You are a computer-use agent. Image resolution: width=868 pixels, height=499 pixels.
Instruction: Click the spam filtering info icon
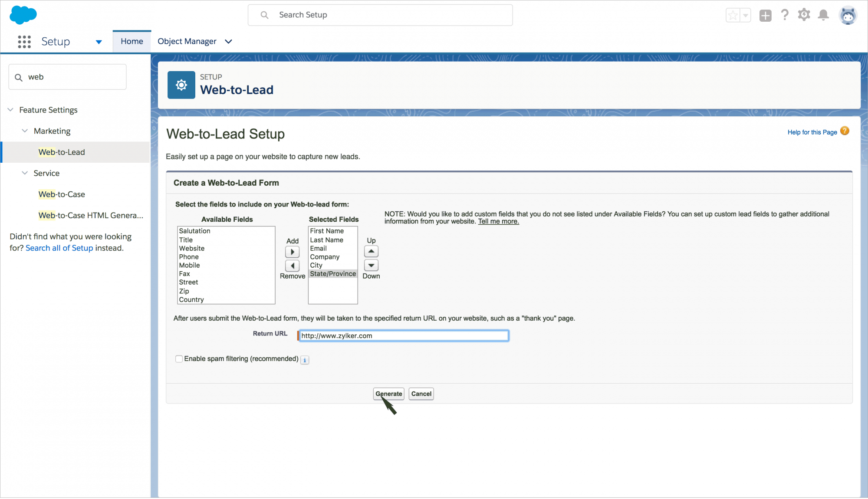click(305, 360)
